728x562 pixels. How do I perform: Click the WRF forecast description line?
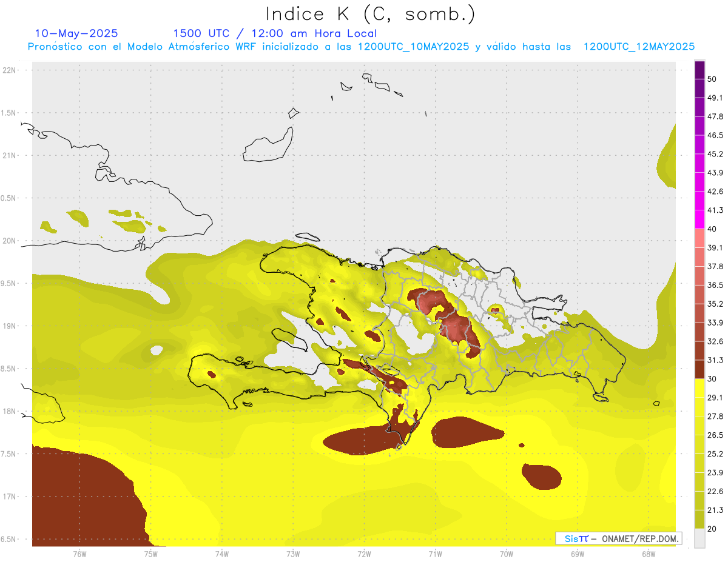pos(361,47)
